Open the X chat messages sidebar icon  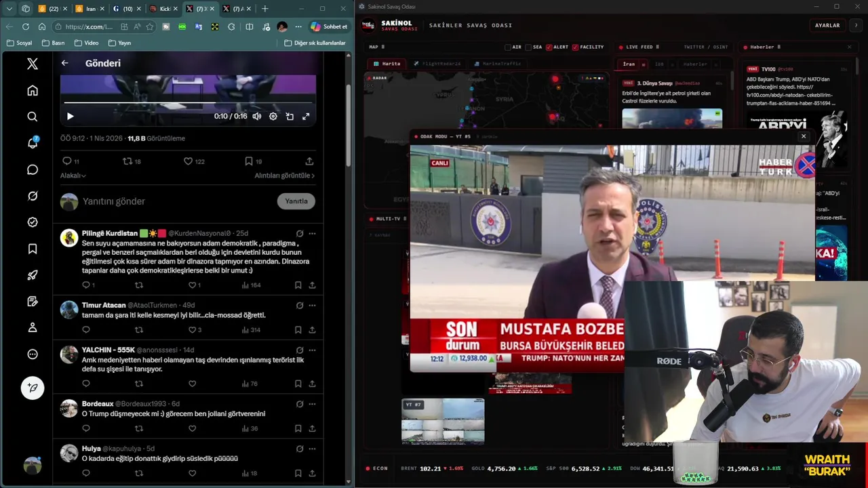pyautogui.click(x=33, y=169)
